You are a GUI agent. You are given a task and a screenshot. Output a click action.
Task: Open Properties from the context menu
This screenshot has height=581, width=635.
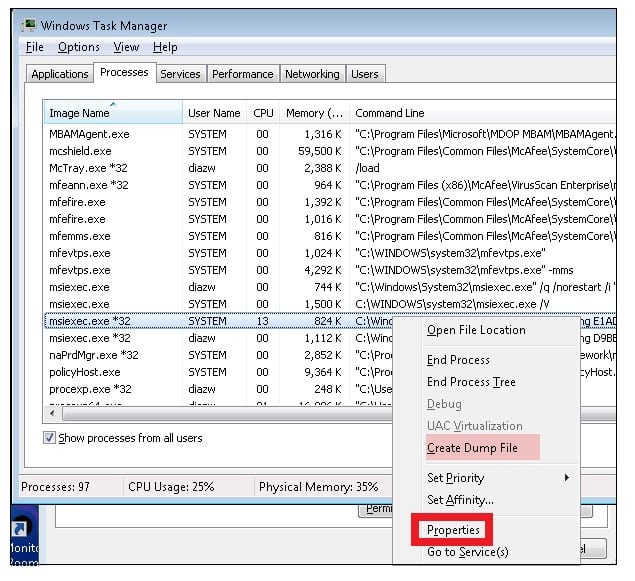[x=453, y=530]
